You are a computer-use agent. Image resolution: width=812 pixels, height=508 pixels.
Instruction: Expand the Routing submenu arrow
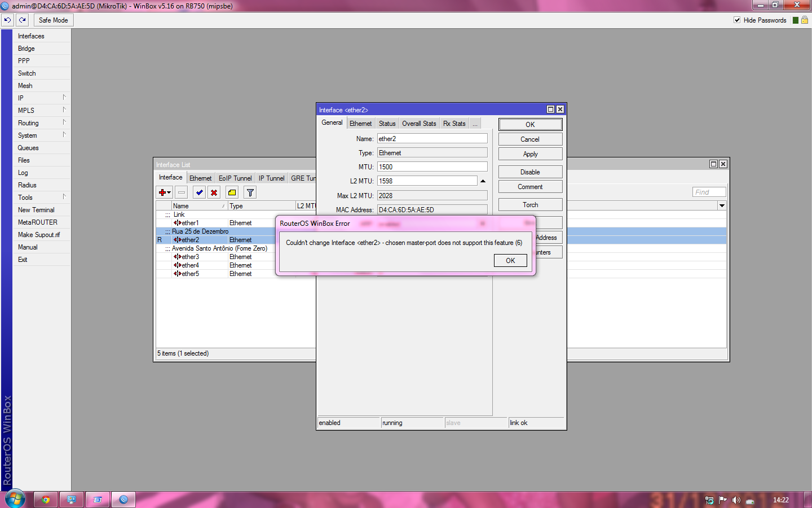click(x=64, y=122)
